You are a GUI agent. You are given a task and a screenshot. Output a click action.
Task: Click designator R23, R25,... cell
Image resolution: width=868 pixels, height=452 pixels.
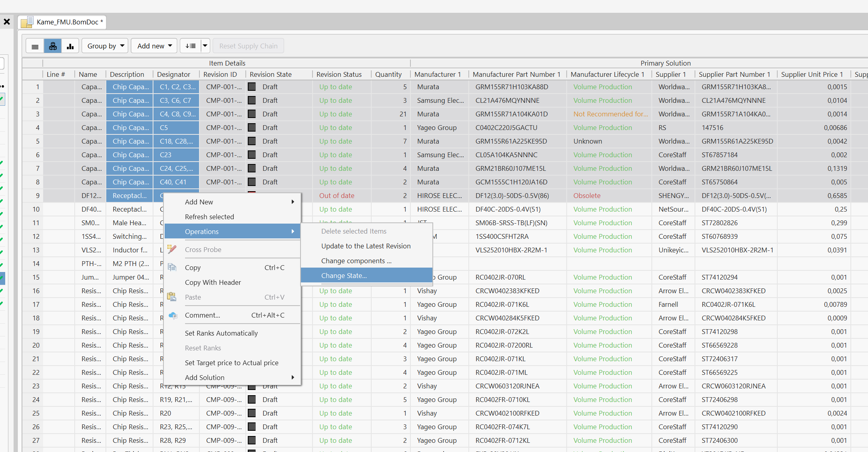point(176,427)
